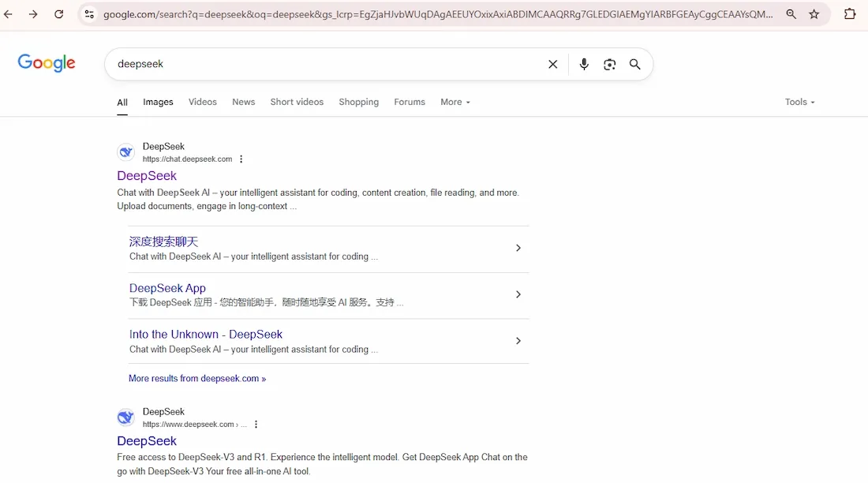868x483 pixels.
Task: Switch to the Forums tab
Action: click(410, 102)
